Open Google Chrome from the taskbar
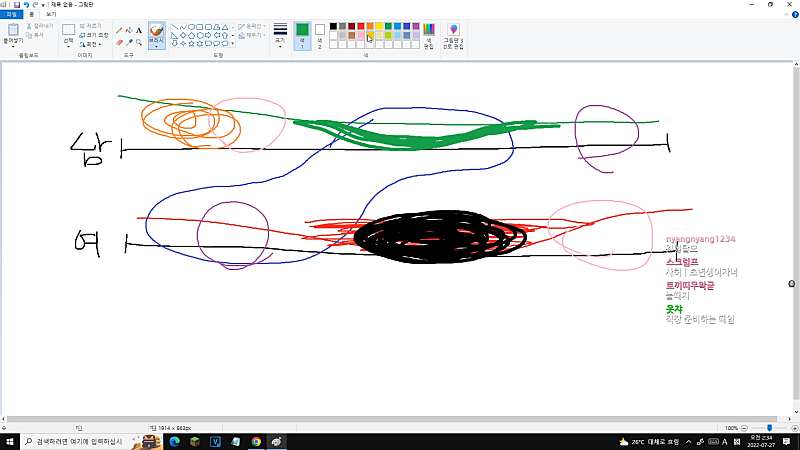 click(256, 442)
